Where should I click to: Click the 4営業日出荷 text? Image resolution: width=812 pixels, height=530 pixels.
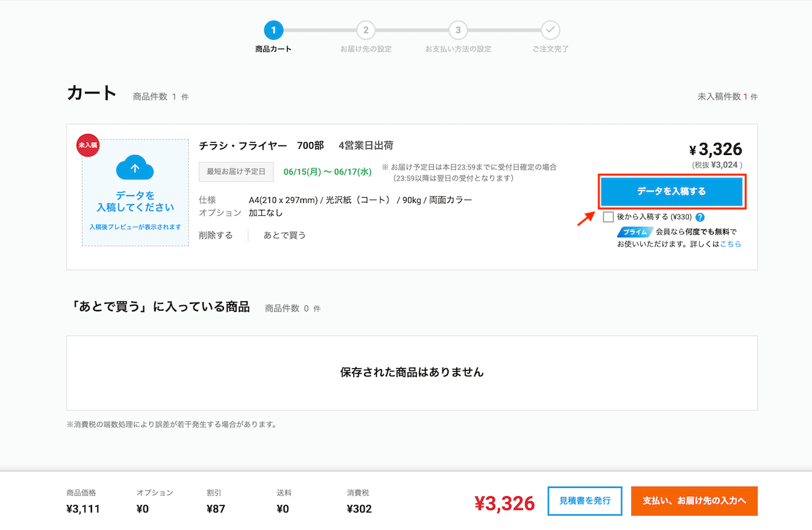point(366,146)
